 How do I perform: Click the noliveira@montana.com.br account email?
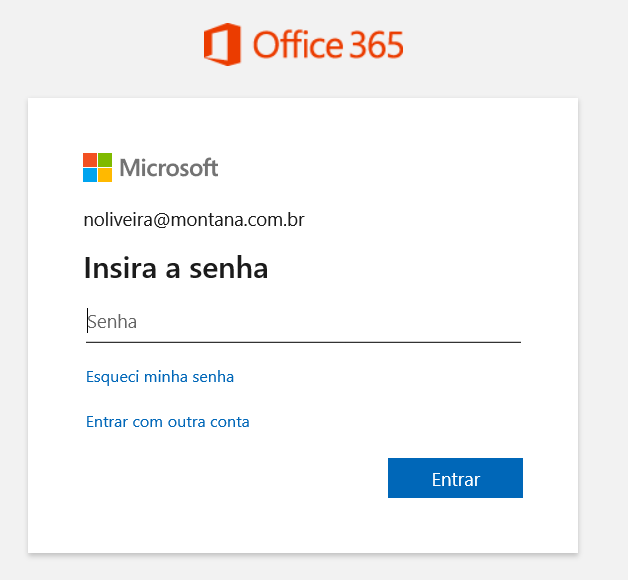click(x=194, y=220)
